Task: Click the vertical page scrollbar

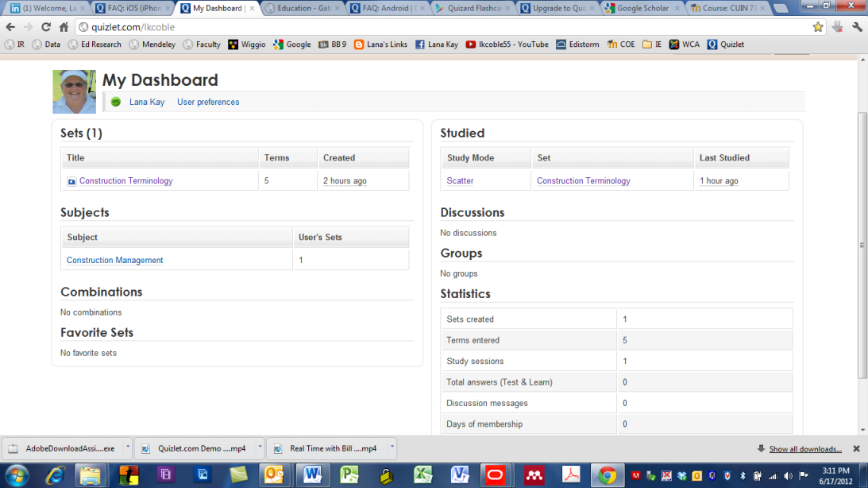Action: click(862, 246)
